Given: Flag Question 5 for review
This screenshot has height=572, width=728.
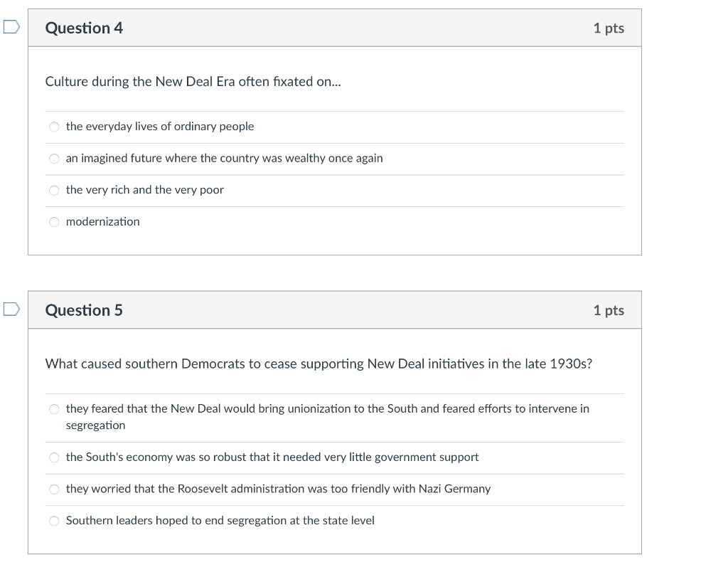Looking at the screenshot, I should pyautogui.click(x=11, y=309).
